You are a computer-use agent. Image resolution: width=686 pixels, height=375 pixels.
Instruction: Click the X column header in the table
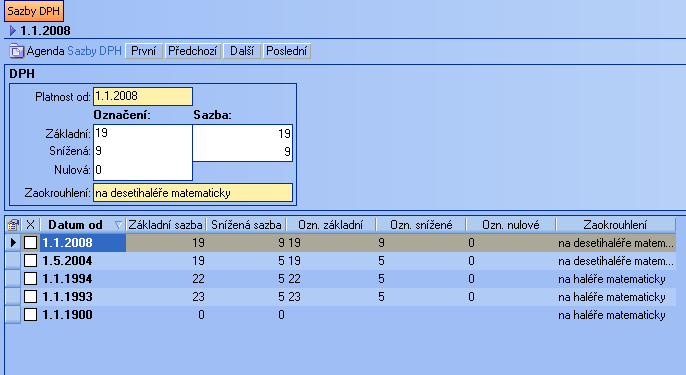(x=30, y=225)
